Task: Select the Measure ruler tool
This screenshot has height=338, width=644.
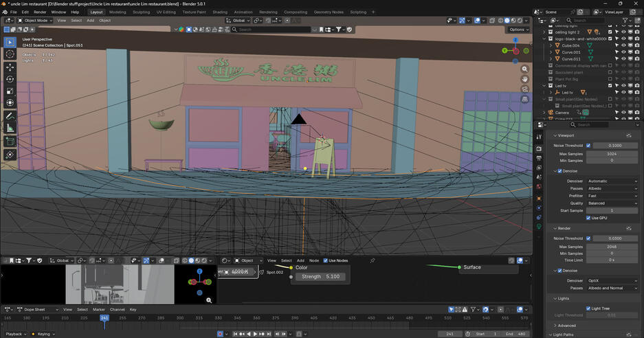Action: [10, 128]
